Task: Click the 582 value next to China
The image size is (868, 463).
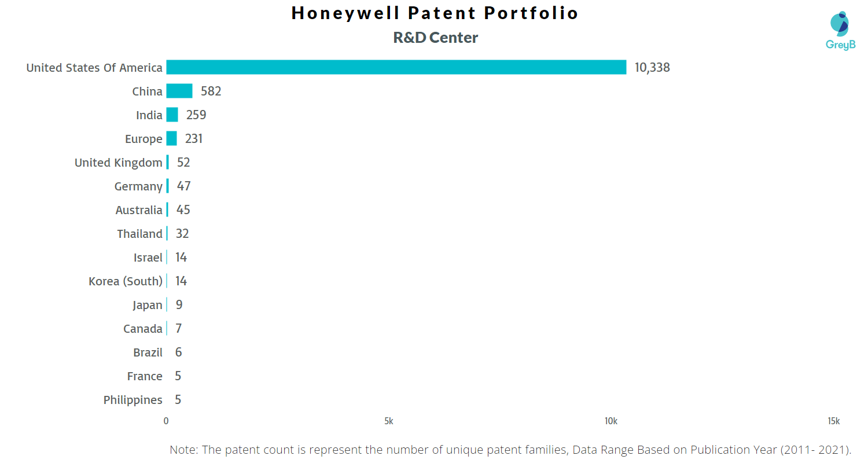Action: [211, 91]
